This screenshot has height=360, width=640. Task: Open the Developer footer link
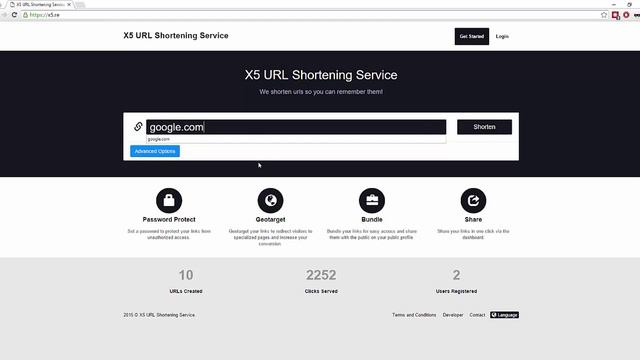click(453, 315)
